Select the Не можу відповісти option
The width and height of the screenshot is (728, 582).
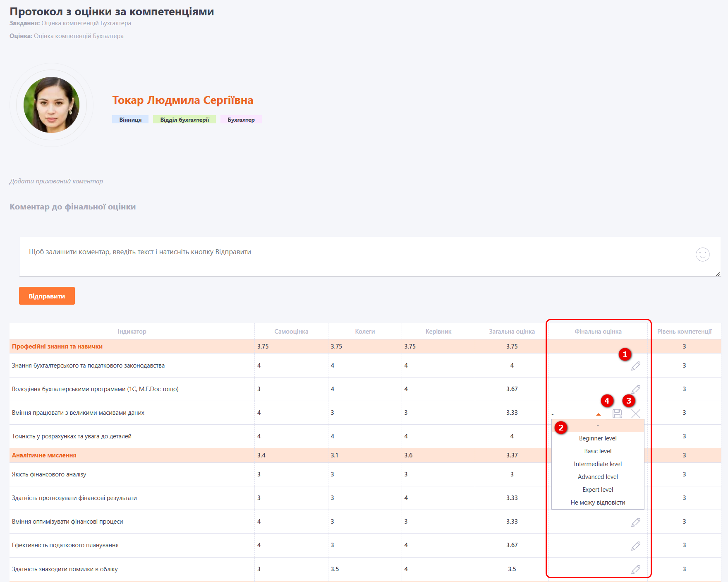[598, 503]
